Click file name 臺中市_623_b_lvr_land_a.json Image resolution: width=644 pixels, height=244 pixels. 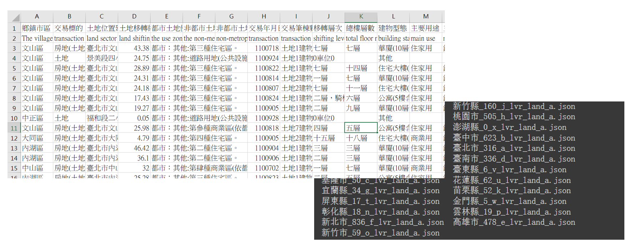click(514, 138)
